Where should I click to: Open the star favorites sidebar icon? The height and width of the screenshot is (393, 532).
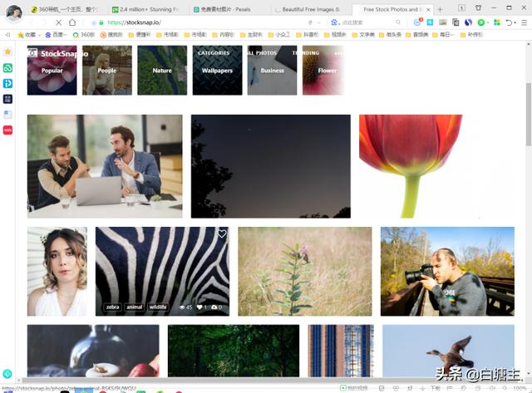click(7, 52)
